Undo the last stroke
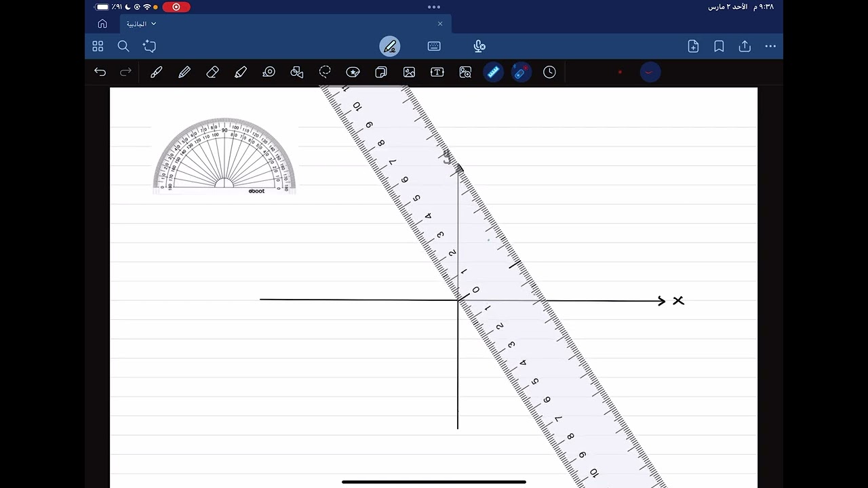 [x=100, y=72]
